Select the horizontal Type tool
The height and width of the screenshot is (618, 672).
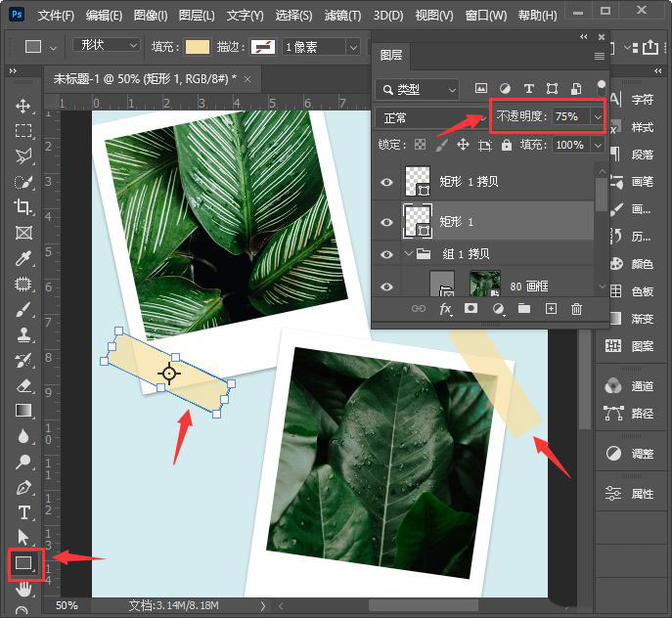point(23,512)
